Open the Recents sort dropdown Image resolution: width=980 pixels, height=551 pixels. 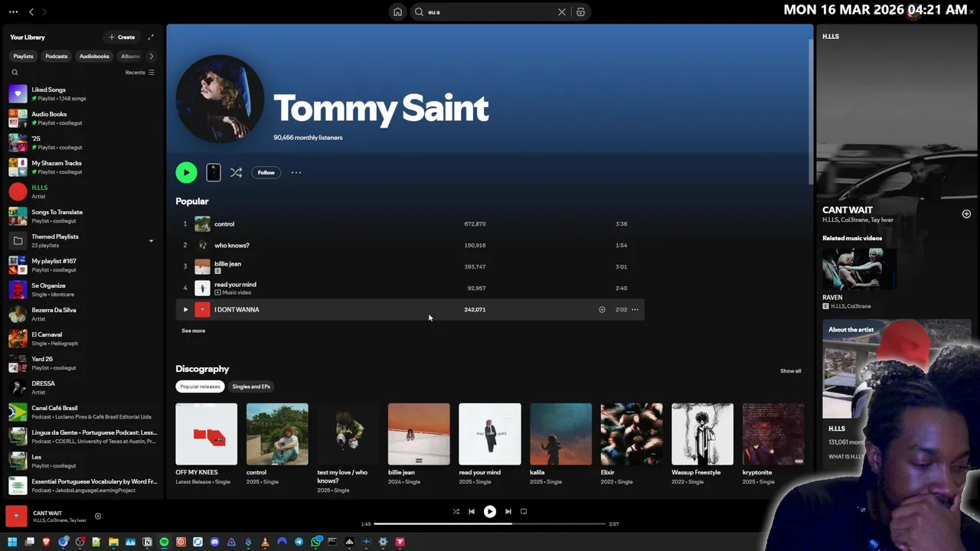(x=139, y=73)
